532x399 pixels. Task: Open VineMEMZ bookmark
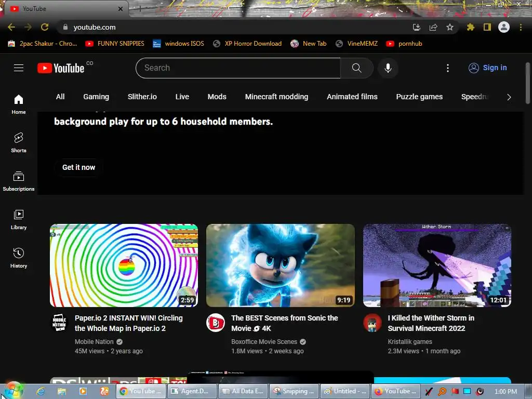(x=356, y=44)
